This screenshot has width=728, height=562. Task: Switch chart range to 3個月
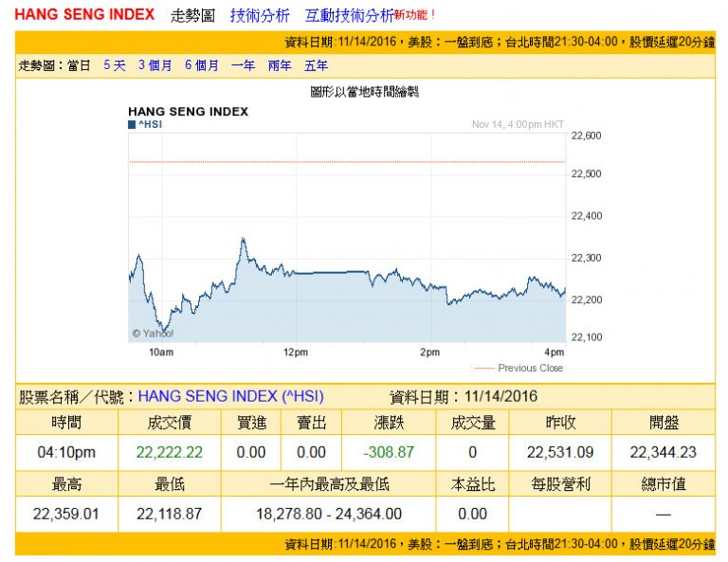(x=155, y=65)
